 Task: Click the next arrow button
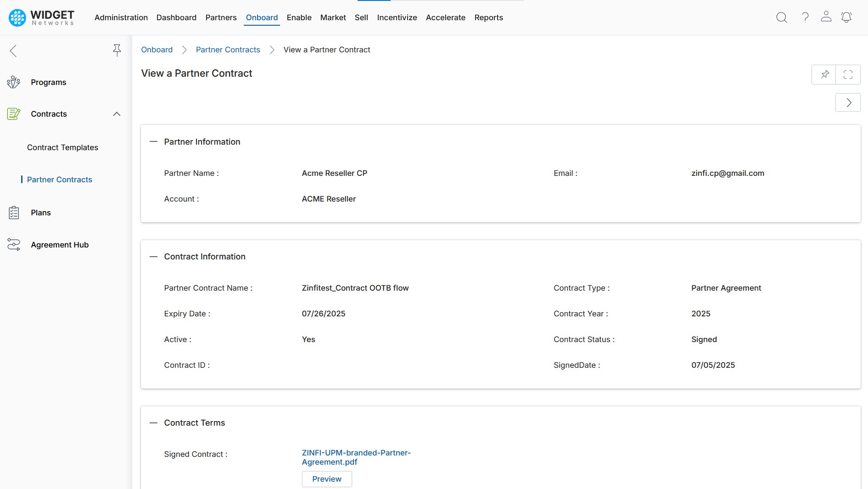click(848, 102)
